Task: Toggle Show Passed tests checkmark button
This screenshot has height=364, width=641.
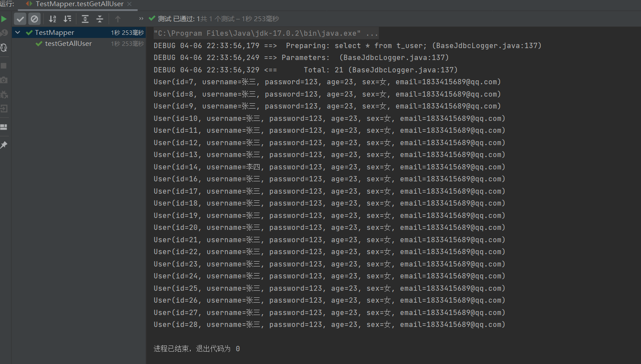Action: pos(20,19)
